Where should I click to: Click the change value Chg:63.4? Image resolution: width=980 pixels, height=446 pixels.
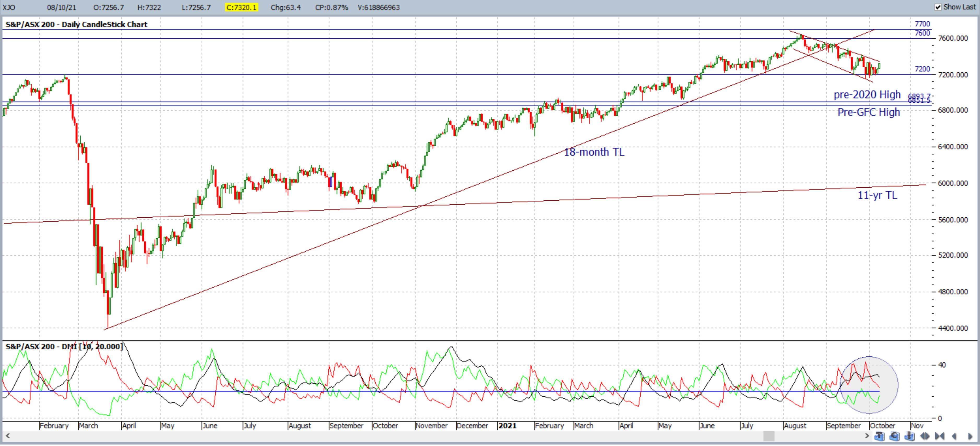point(286,7)
